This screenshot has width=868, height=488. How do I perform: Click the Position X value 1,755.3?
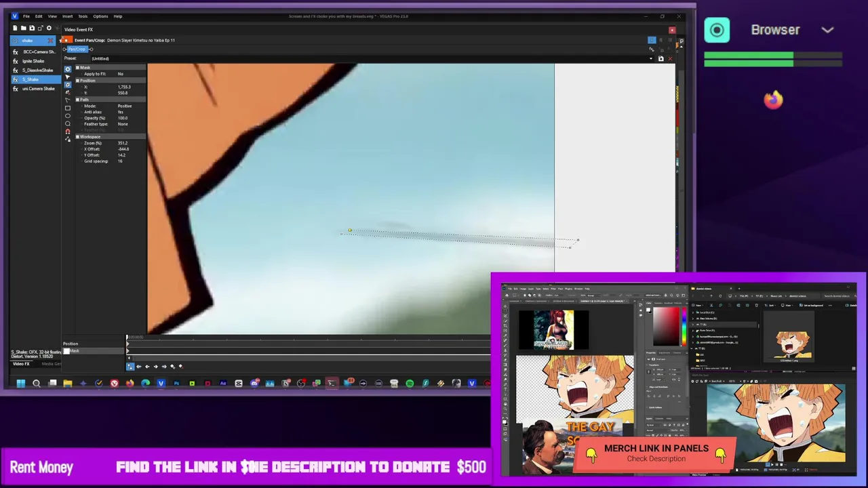124,87
